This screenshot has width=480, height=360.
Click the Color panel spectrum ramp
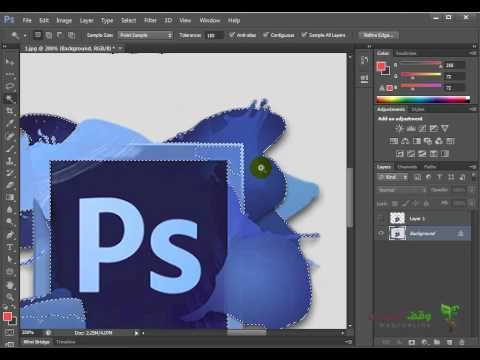[423, 99]
